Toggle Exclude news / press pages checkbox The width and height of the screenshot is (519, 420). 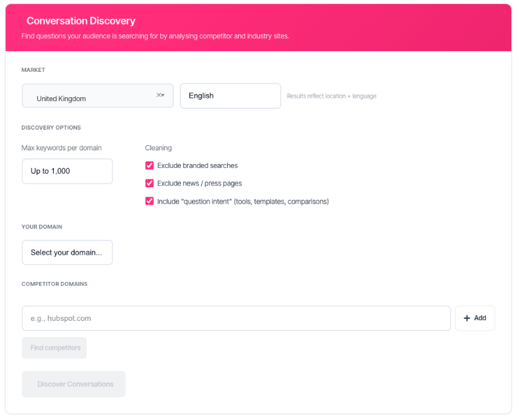pos(150,183)
